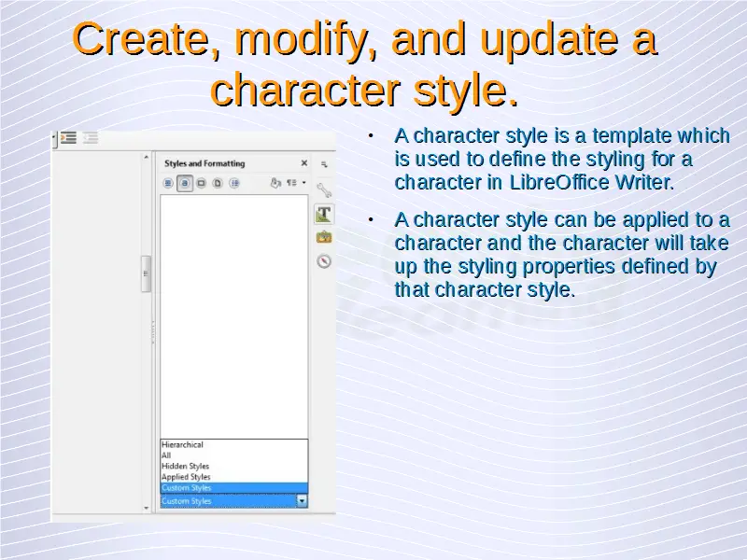Close the Styles and Formatting panel

(x=303, y=162)
